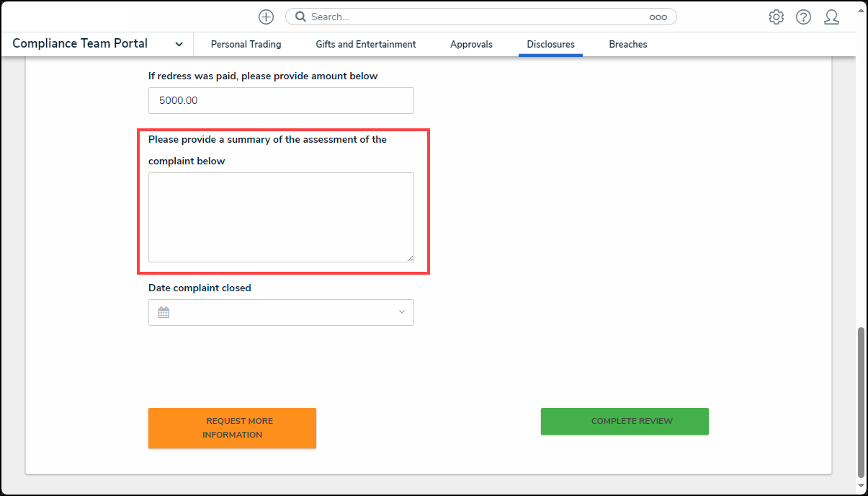Open the settings gear icon

[776, 17]
